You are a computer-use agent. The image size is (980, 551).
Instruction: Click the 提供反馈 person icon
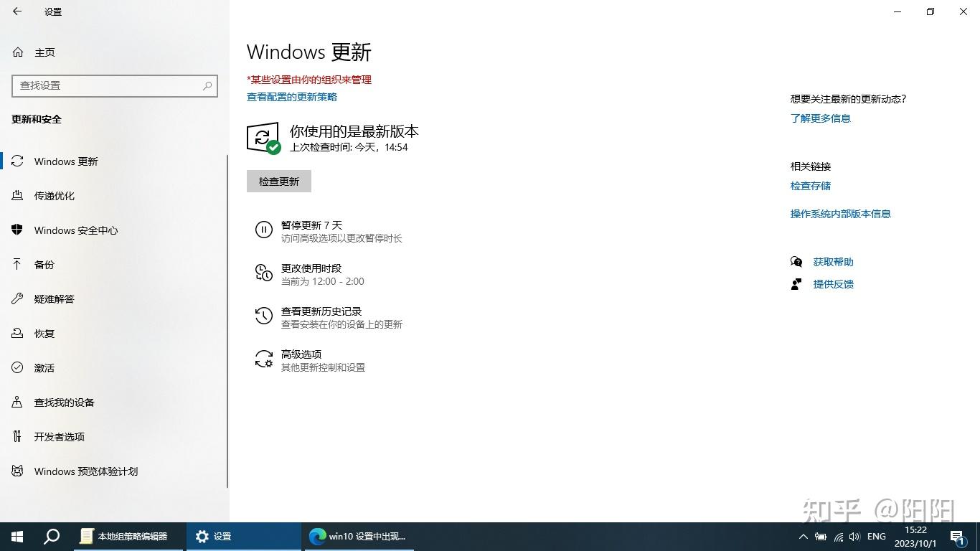pos(796,284)
